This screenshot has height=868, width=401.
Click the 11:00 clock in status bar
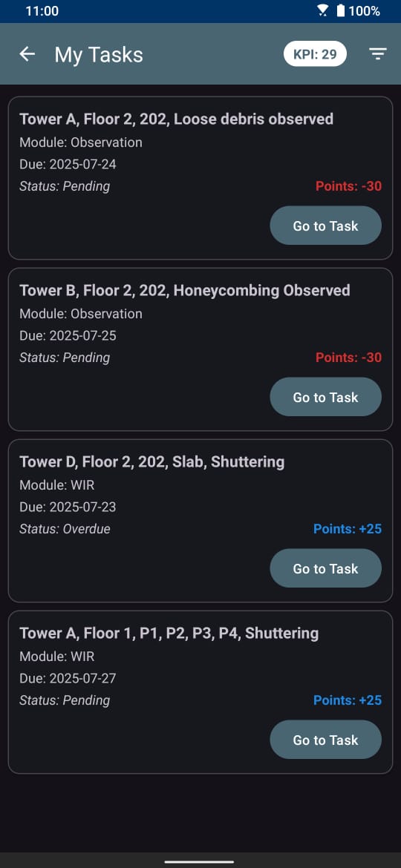(x=42, y=11)
